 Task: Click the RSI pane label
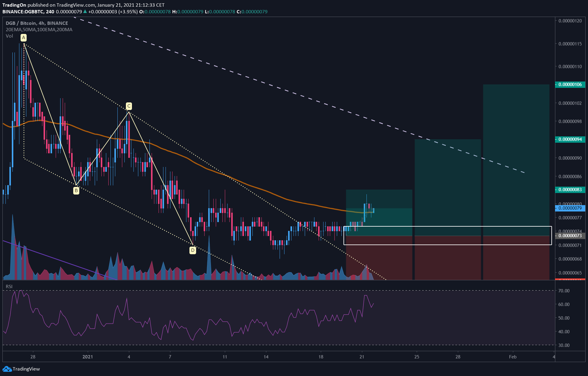pyautogui.click(x=9, y=286)
